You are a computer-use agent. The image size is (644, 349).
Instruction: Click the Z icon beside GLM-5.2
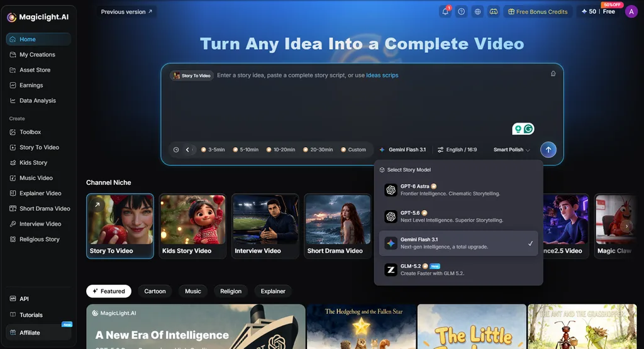click(391, 270)
